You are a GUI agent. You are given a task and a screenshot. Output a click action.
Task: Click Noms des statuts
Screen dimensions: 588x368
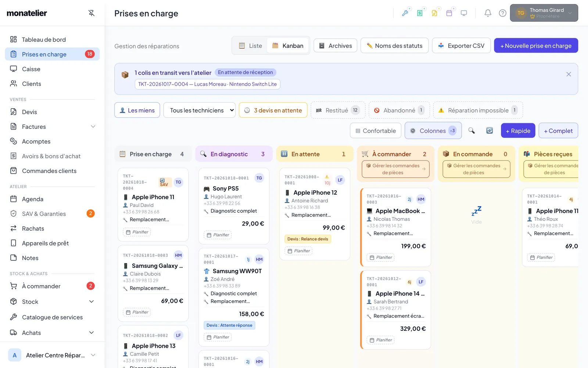point(394,46)
